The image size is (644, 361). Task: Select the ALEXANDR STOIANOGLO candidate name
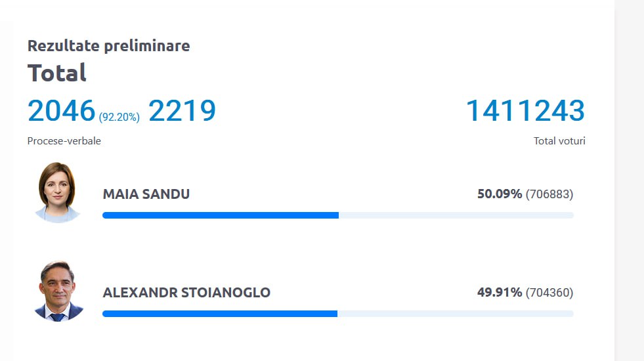(186, 293)
